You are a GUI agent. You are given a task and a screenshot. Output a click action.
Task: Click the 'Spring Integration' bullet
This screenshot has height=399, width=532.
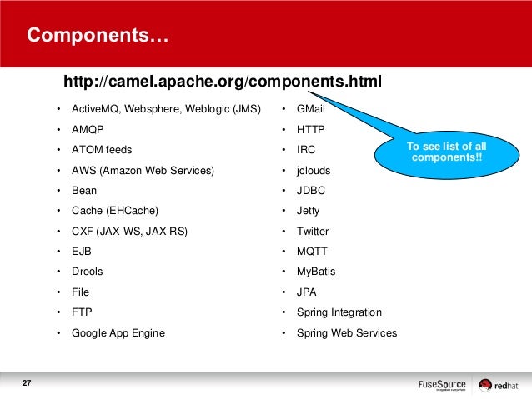[339, 312]
